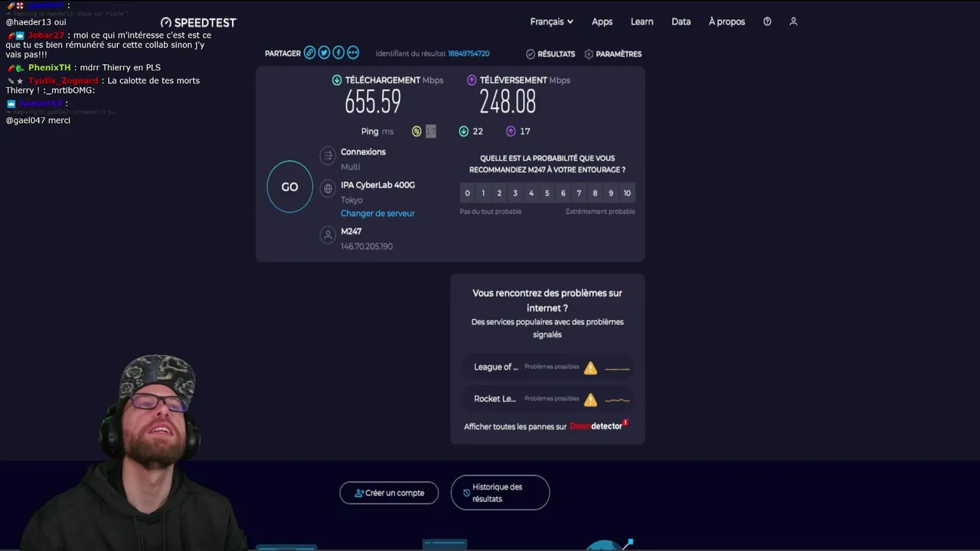Screen dimensions: 980x551
Task: Click the download ping icon beside 22
Action: click(463, 132)
